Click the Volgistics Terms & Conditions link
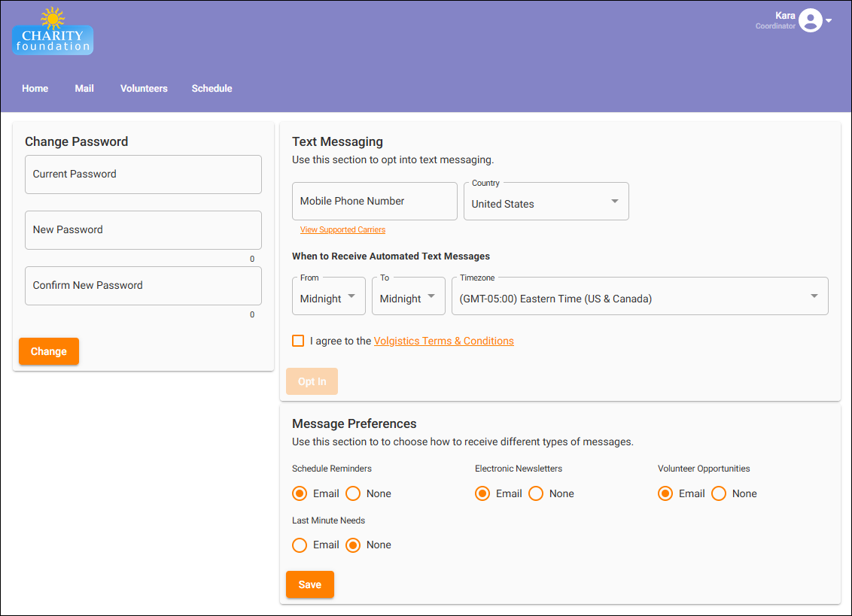The image size is (852, 616). [443, 341]
